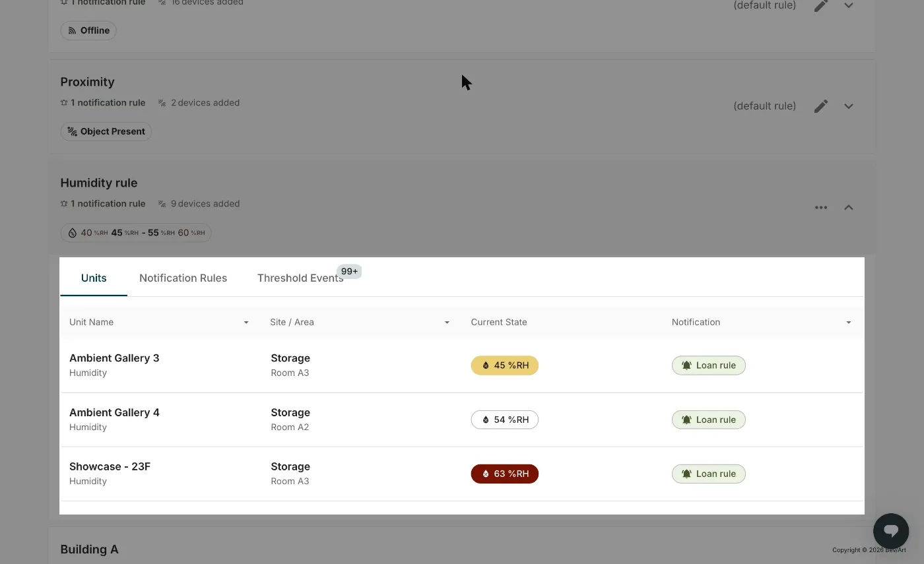Open the Notification column dropdown

(x=849, y=323)
